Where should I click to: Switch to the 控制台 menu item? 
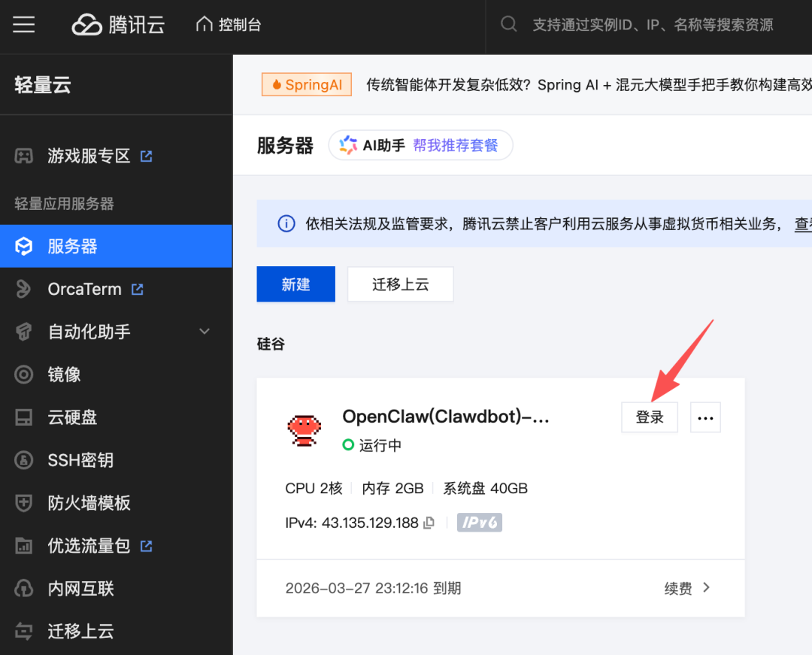click(228, 24)
